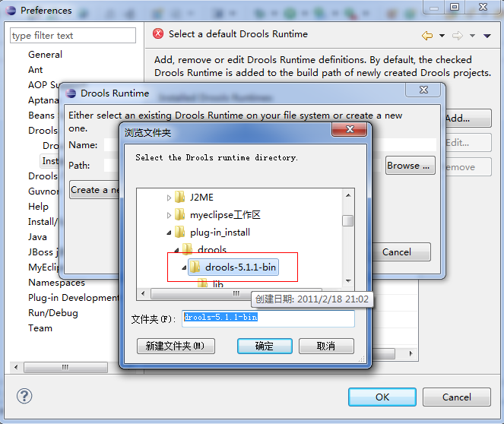The width and height of the screenshot is (504, 424).
Task: Expand the myeclipse工作区 folder node
Action: tap(169, 215)
